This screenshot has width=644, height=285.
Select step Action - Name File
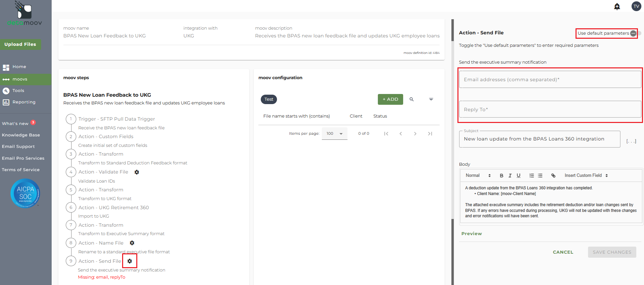[x=101, y=243]
